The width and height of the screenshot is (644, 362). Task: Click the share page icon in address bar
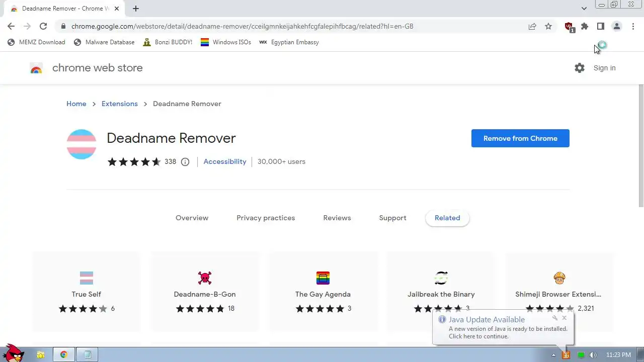tap(532, 26)
